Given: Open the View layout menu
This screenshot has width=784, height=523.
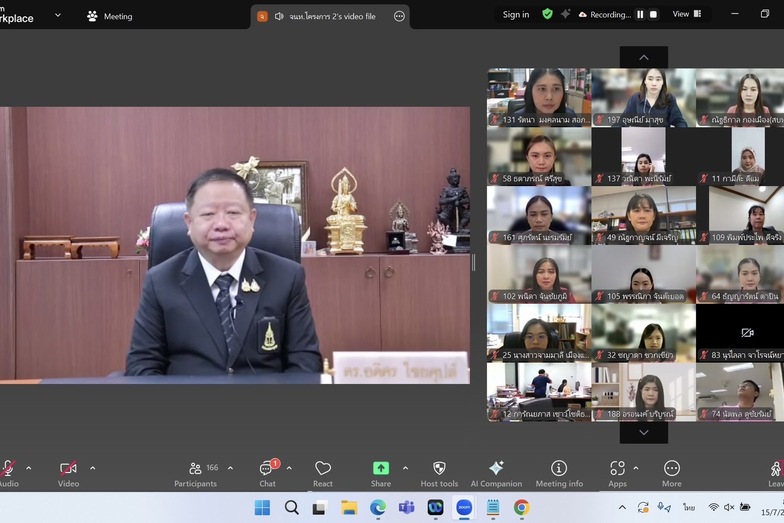Looking at the screenshot, I should click(686, 14).
